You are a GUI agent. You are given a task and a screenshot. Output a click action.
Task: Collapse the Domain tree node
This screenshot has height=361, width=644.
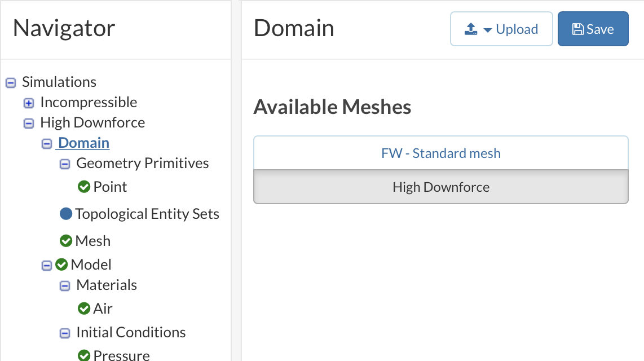(47, 144)
